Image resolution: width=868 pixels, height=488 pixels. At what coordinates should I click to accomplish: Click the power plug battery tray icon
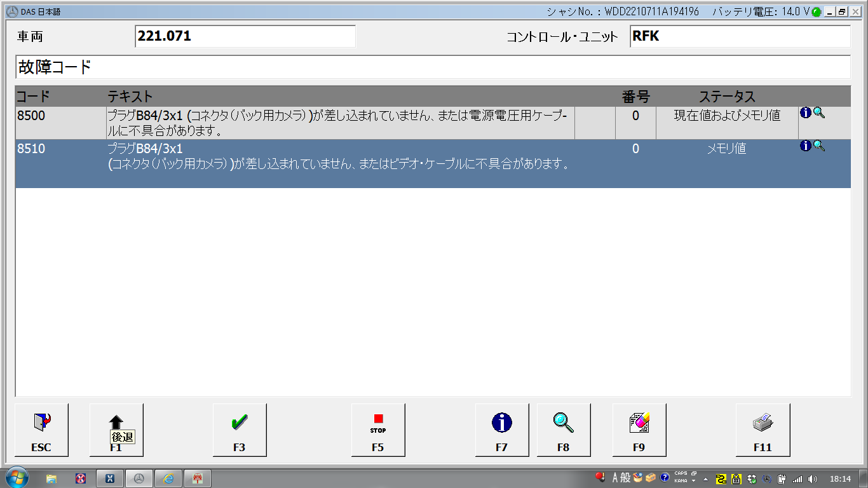(782, 478)
